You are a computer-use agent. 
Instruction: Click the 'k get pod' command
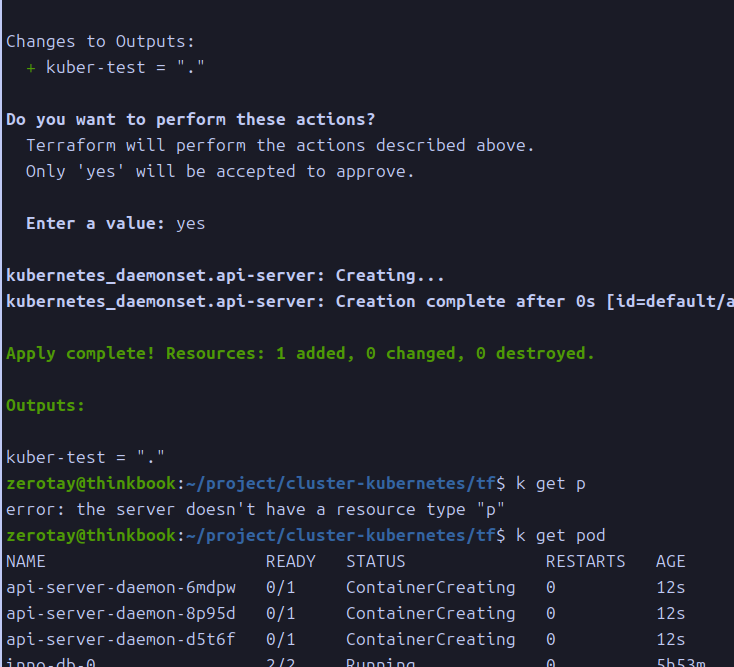pyautogui.click(x=560, y=535)
